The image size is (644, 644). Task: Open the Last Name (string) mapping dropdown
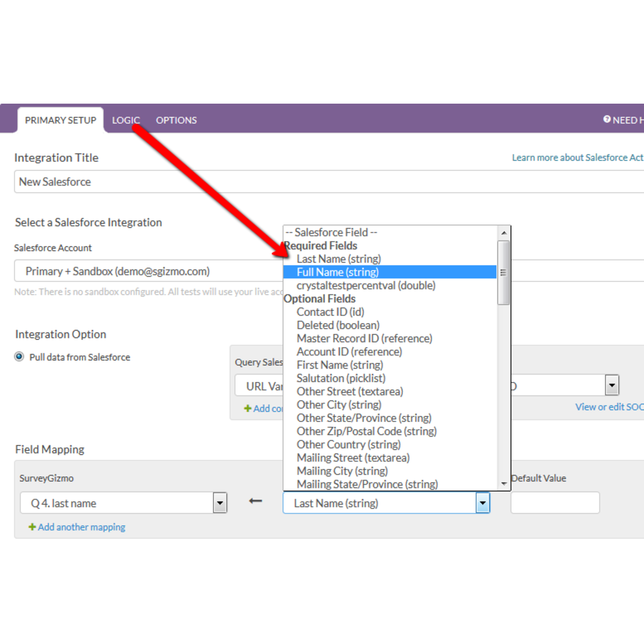coord(482,503)
